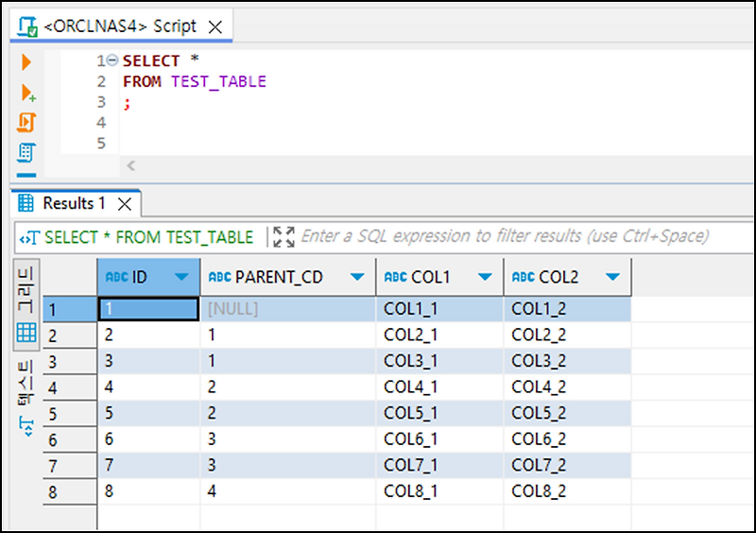
Task: Maximize results panel with expand arrows icon
Action: (283, 237)
